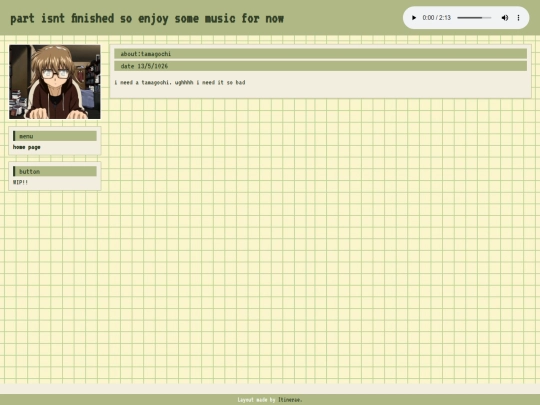Screen dimensions: 540x405
Task: Click the audio progress slider
Action: point(474,18)
